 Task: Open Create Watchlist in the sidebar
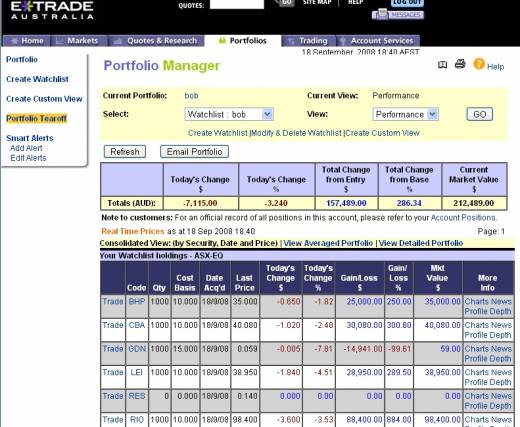(37, 79)
